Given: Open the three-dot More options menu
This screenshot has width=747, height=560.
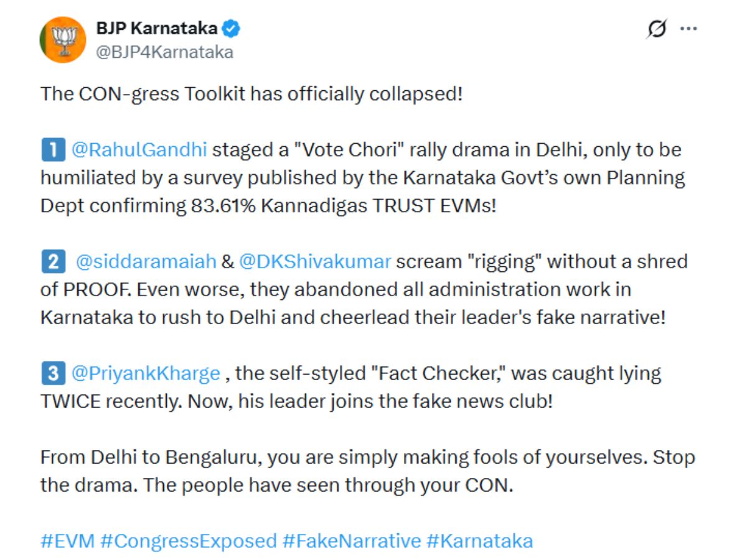Looking at the screenshot, I should [x=688, y=29].
